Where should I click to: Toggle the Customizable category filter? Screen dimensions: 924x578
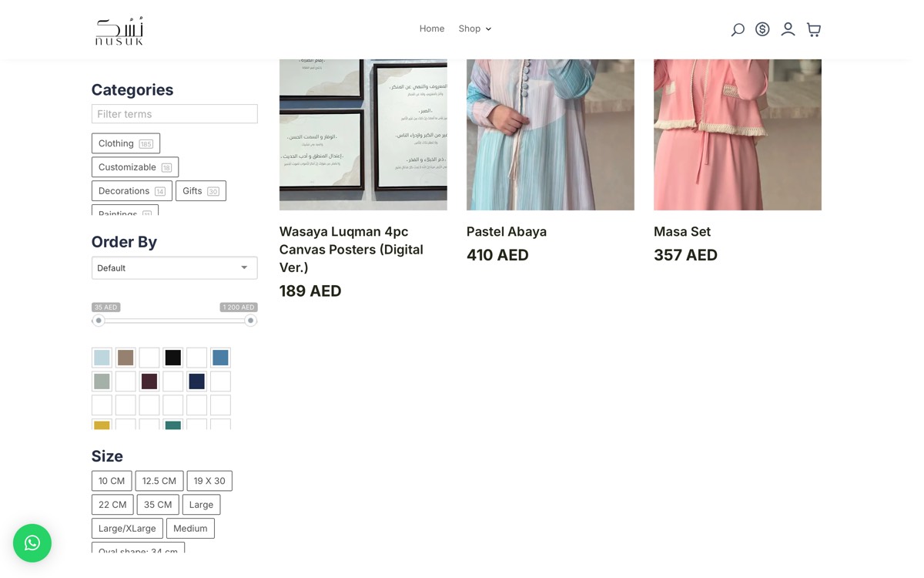pyautogui.click(x=135, y=167)
